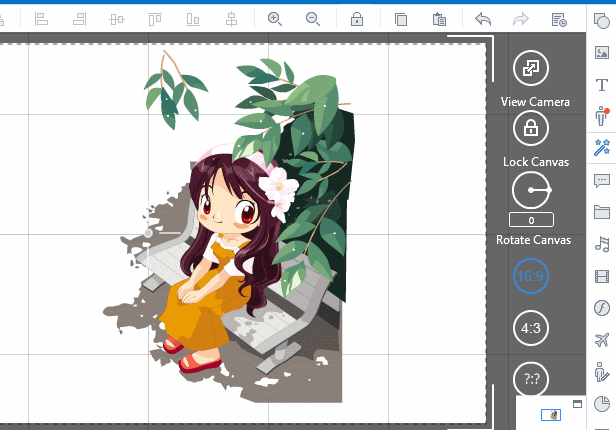Open the character figure with red dot
Image resolution: width=616 pixels, height=430 pixels.
601,116
